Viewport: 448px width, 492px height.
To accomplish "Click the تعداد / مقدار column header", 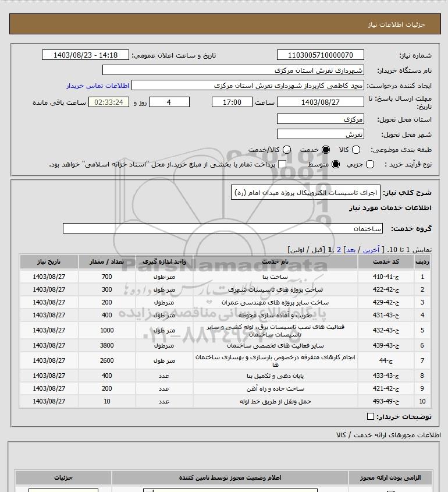I will (x=106, y=261).
